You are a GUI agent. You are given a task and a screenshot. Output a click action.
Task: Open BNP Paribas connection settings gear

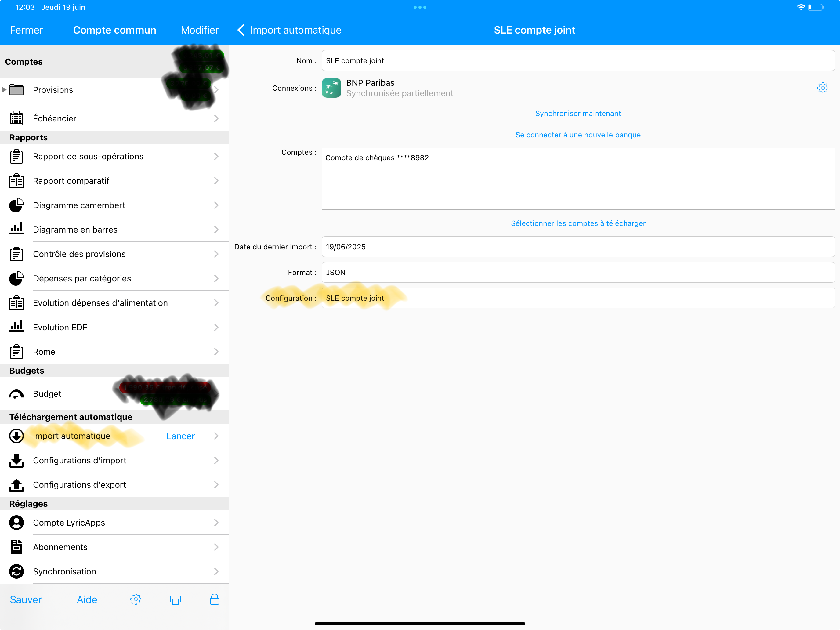823,88
